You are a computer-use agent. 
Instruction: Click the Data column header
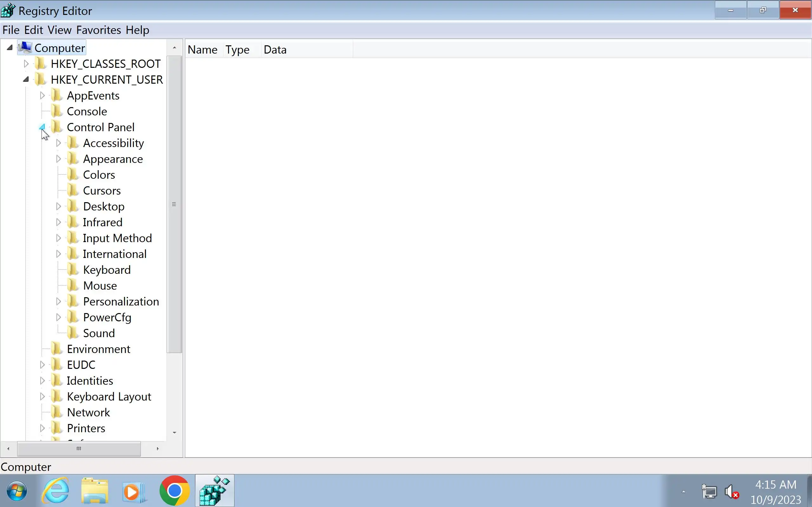[275, 50]
